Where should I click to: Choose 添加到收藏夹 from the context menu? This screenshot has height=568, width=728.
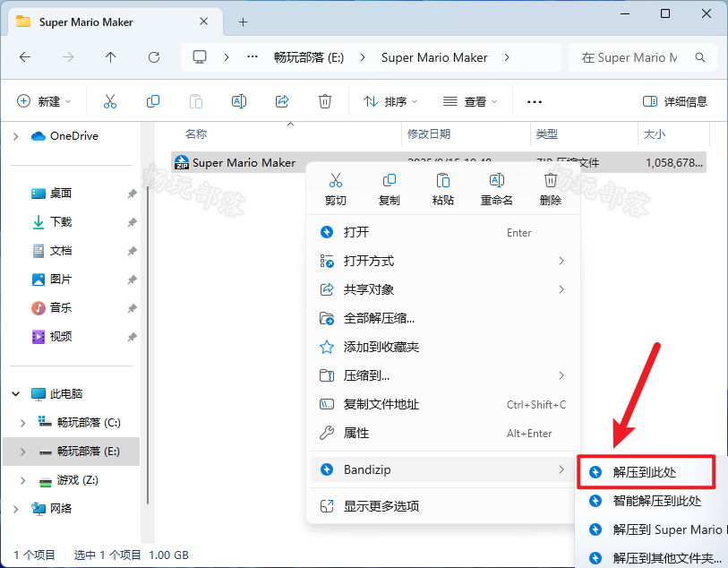pos(443,347)
